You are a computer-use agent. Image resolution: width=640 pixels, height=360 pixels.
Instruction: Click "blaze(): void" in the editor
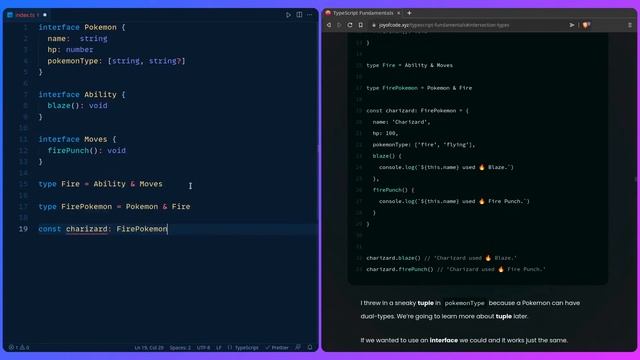pyautogui.click(x=78, y=106)
